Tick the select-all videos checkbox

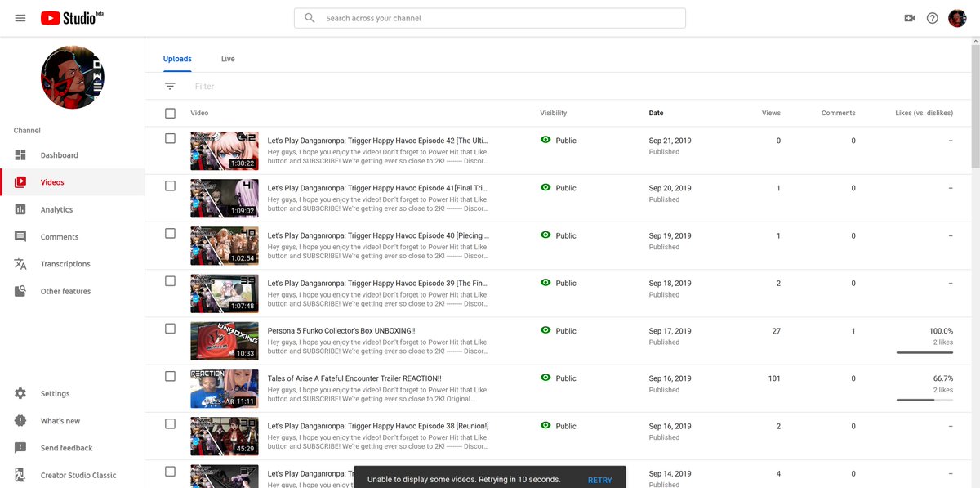coord(170,113)
